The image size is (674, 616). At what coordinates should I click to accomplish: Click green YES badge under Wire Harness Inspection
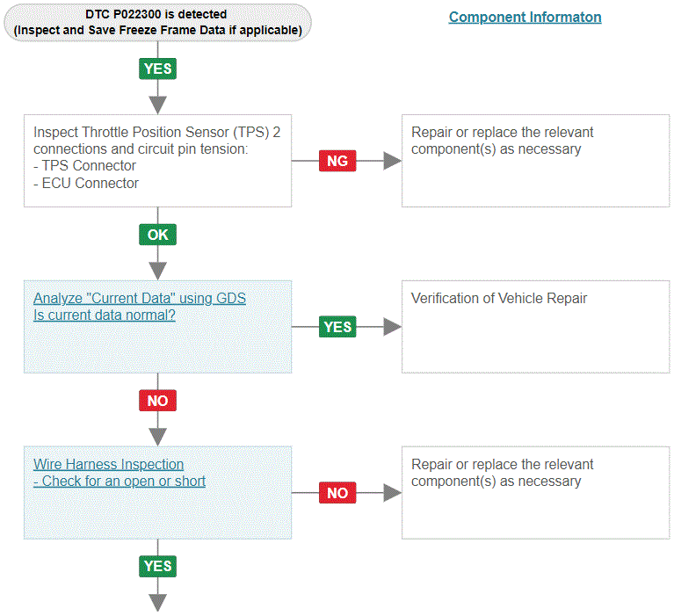point(157,566)
